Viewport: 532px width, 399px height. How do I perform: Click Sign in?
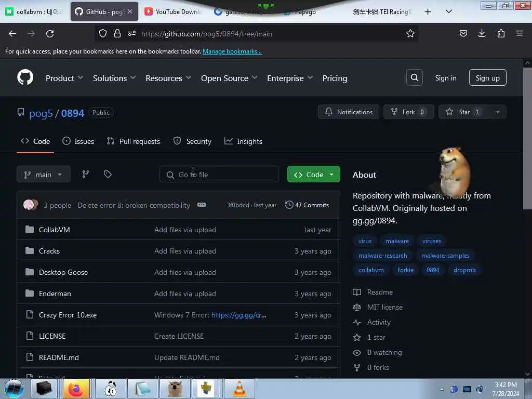[x=445, y=78]
